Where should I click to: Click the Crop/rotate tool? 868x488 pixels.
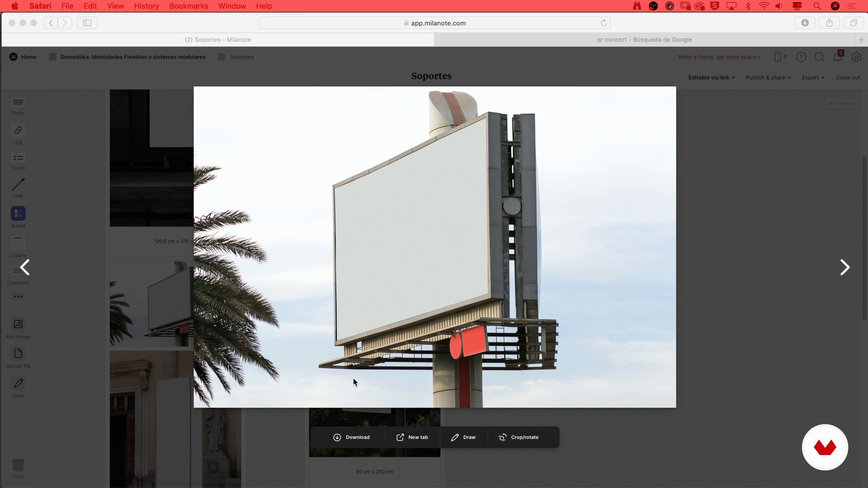(x=518, y=437)
